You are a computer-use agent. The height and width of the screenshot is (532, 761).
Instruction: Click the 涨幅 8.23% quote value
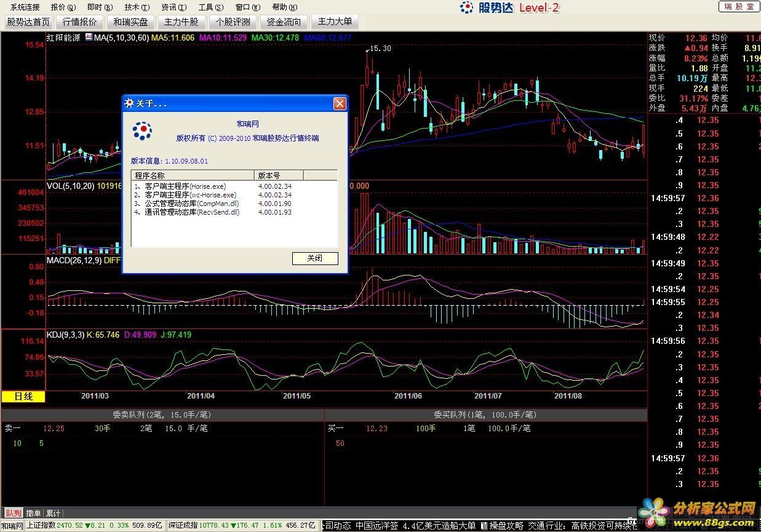[696, 58]
